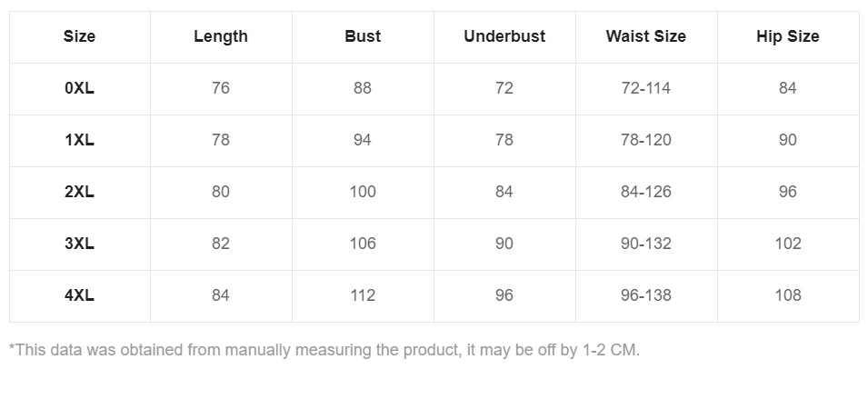Select the 0XL size row label
This screenshot has width=868, height=399.
point(79,88)
